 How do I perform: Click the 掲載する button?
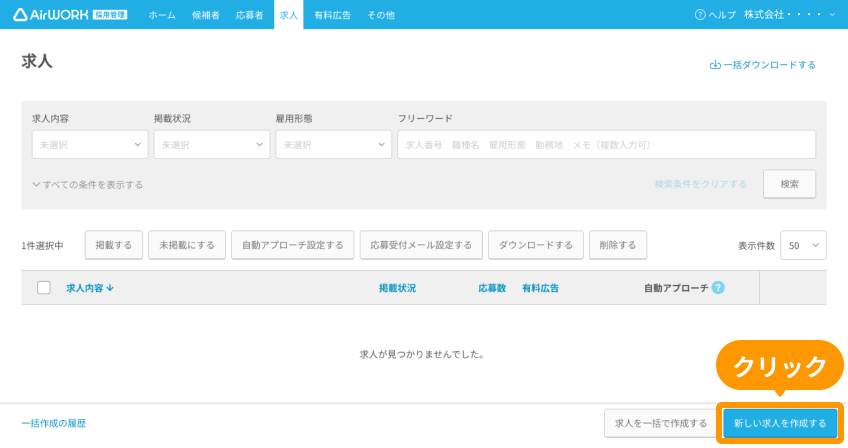[x=114, y=245]
